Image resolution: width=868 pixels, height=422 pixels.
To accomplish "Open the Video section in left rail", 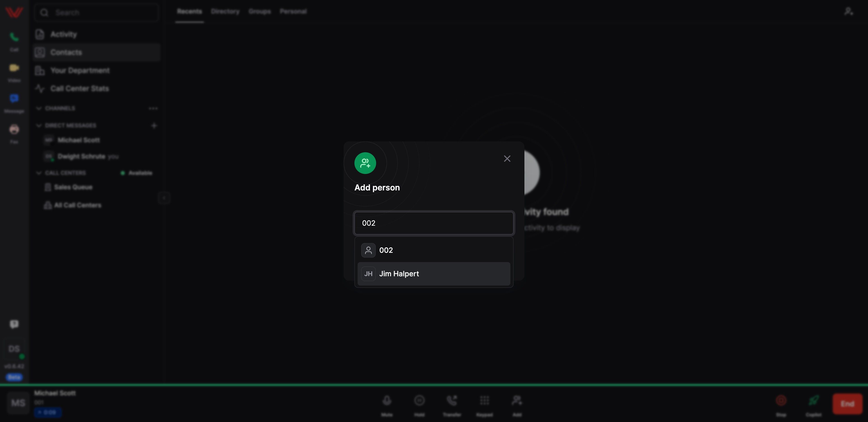I will (14, 68).
